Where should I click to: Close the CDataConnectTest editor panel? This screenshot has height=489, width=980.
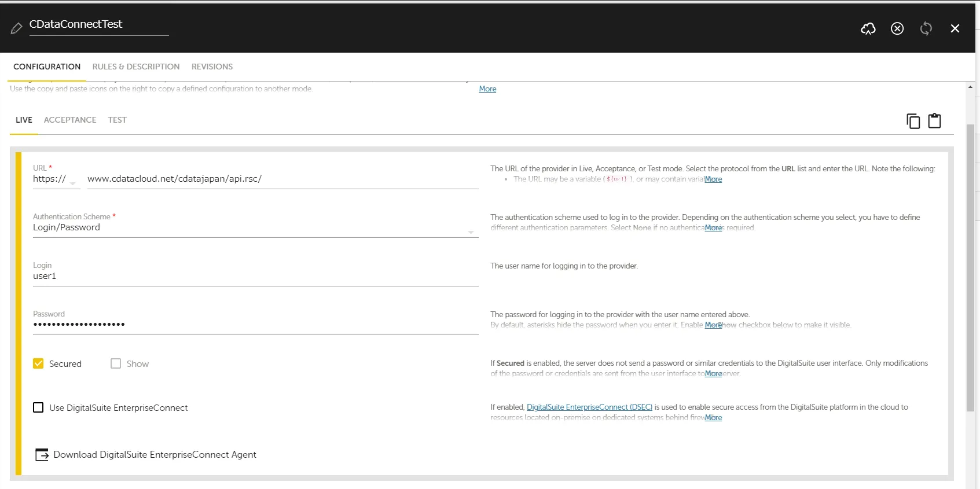point(955,28)
